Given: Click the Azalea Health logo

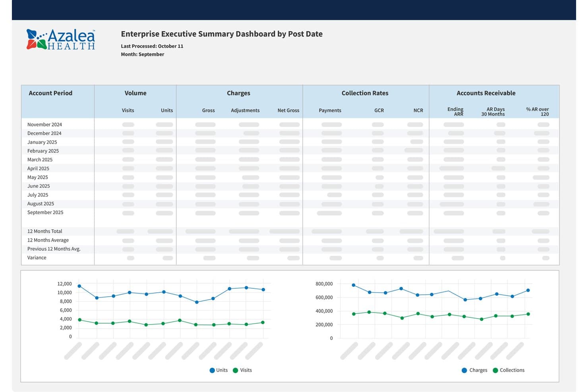Looking at the screenshot, I should pos(61,39).
